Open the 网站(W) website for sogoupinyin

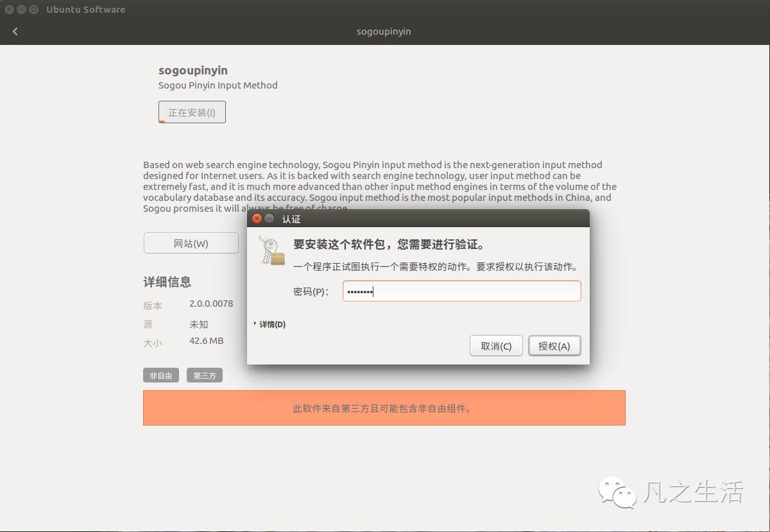[191, 243]
